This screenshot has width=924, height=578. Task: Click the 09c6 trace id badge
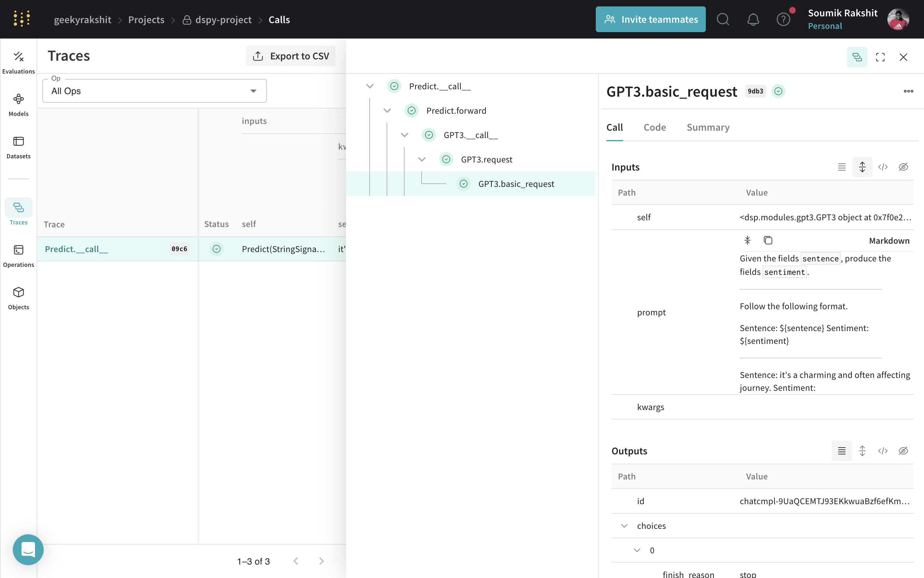coord(179,249)
